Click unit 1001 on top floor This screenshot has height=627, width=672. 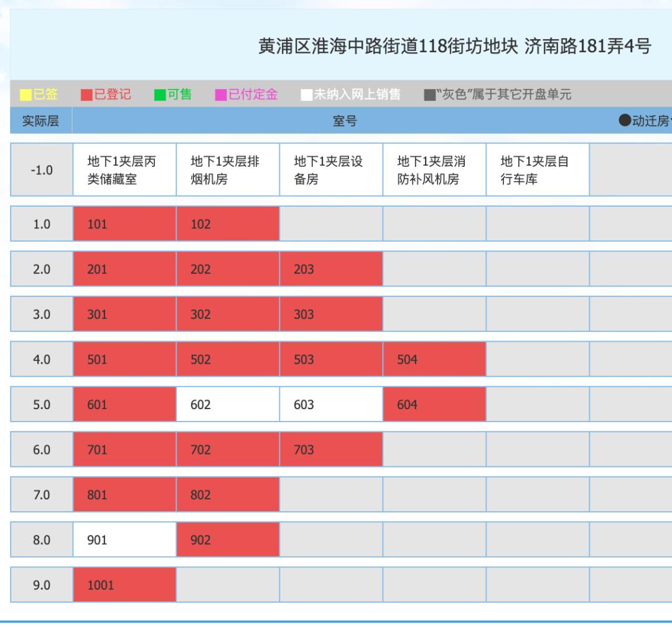[x=124, y=585]
